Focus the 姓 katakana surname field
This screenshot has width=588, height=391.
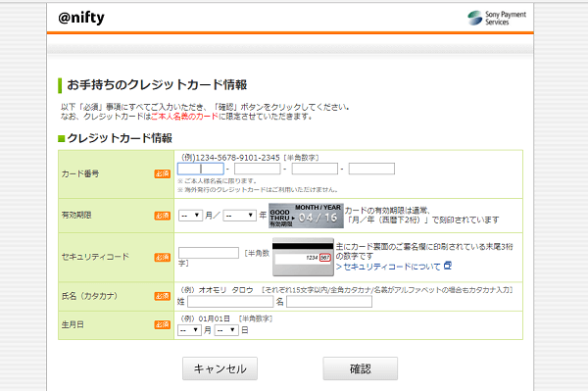pyautogui.click(x=230, y=302)
